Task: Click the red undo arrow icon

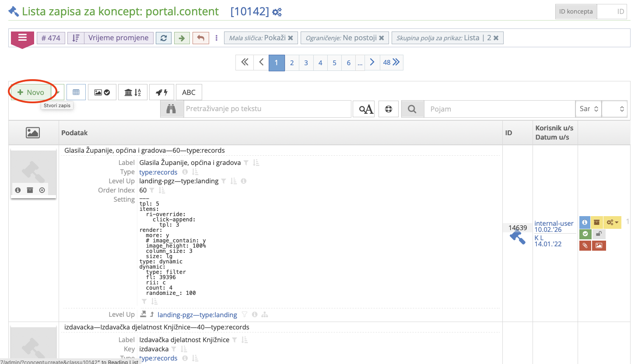Action: click(x=200, y=38)
